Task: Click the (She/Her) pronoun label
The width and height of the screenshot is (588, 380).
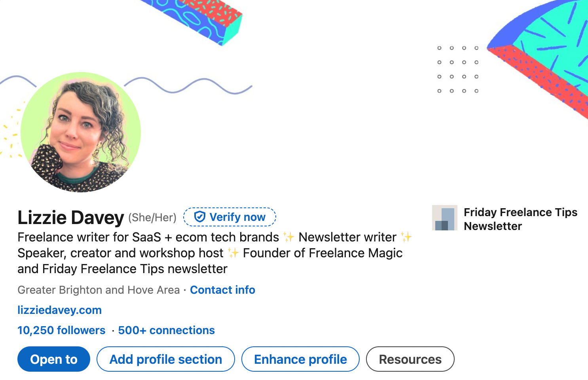Action: pyautogui.click(x=152, y=217)
